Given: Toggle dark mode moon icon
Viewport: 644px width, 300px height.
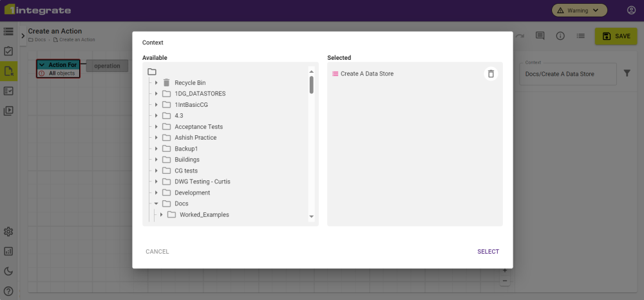Looking at the screenshot, I should (x=8, y=272).
